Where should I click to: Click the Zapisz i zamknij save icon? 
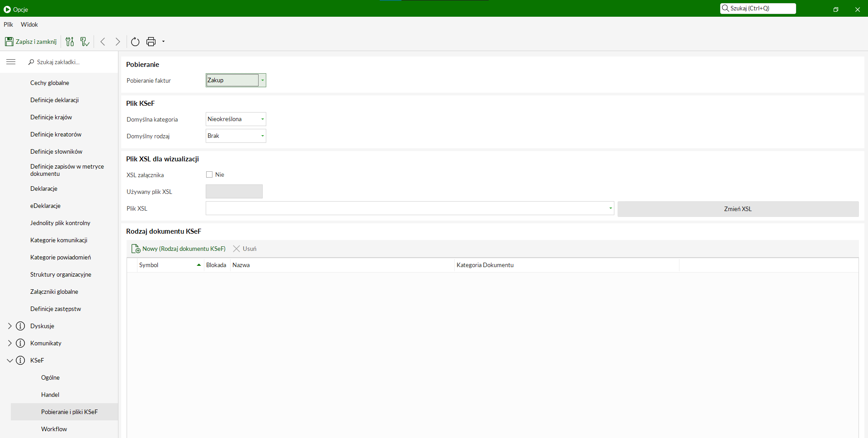coord(9,42)
